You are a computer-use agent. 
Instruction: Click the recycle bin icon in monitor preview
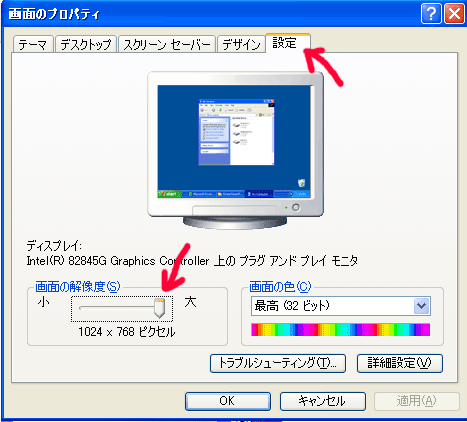301,183
